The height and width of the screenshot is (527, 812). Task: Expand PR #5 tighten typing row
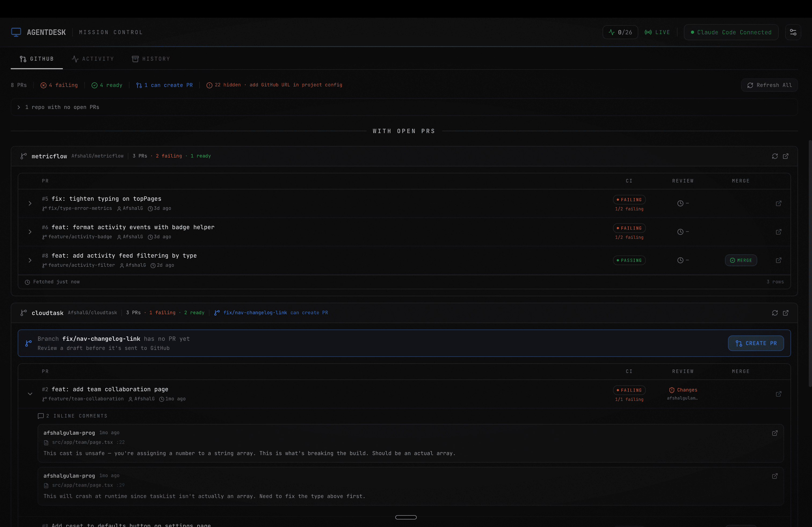[30, 203]
